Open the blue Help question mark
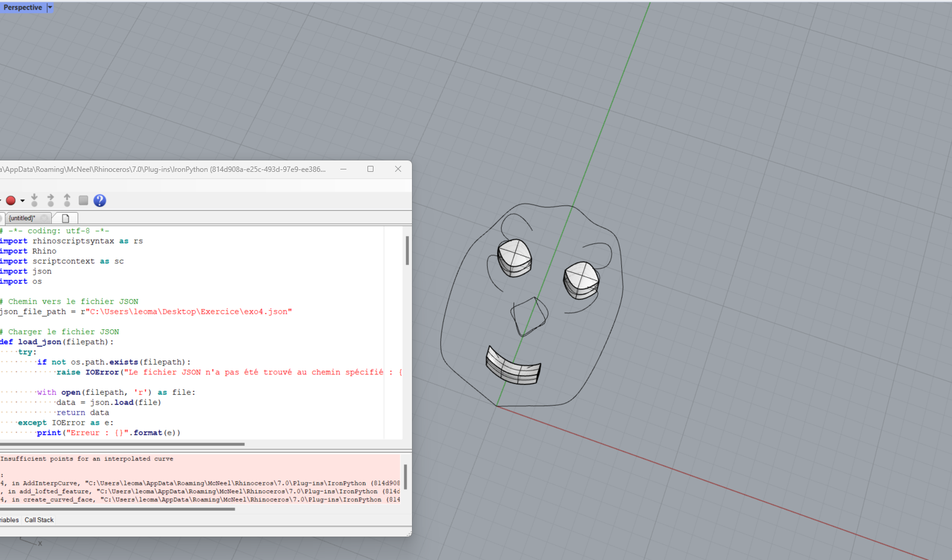Image resolution: width=952 pixels, height=560 pixels. 100,201
